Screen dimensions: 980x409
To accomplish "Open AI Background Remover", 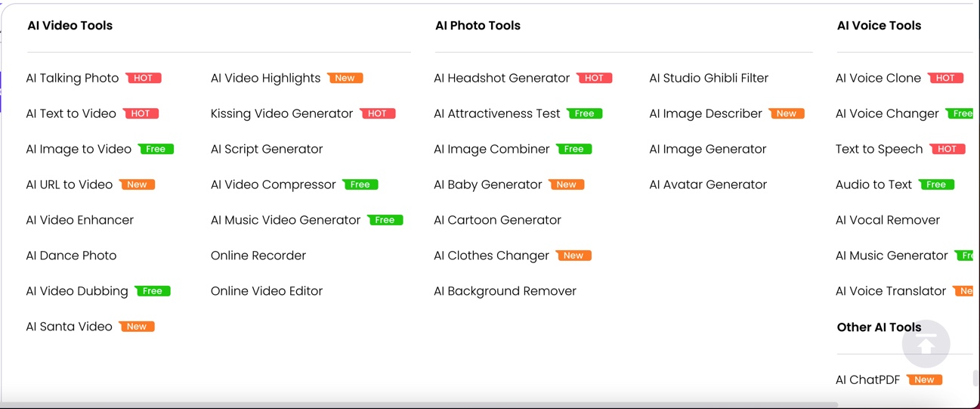I will 505,291.
